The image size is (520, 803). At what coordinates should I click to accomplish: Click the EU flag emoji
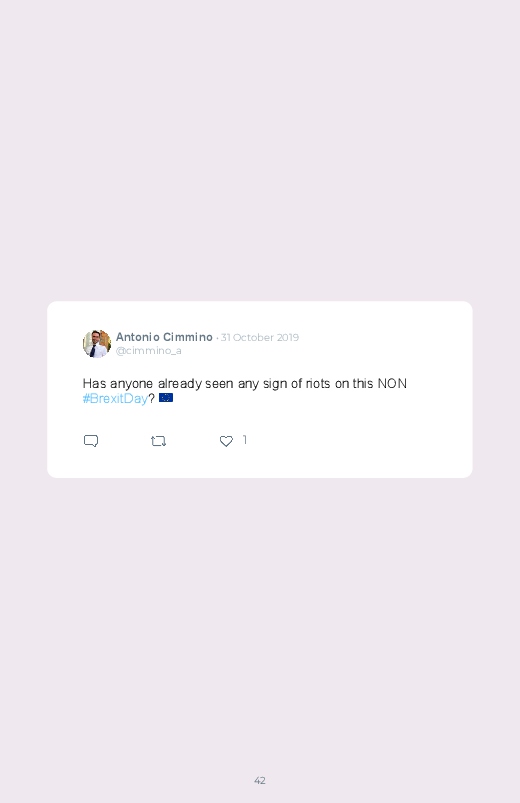coord(166,397)
